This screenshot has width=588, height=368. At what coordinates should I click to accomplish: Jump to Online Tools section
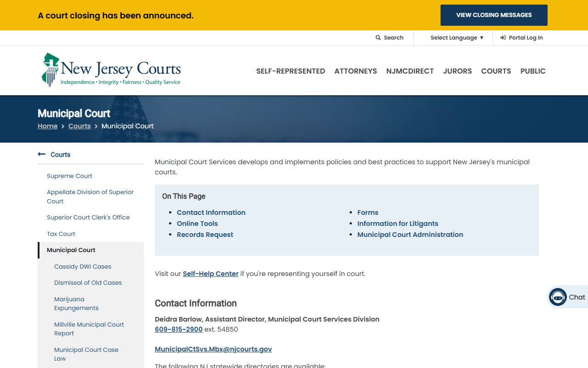click(x=197, y=224)
